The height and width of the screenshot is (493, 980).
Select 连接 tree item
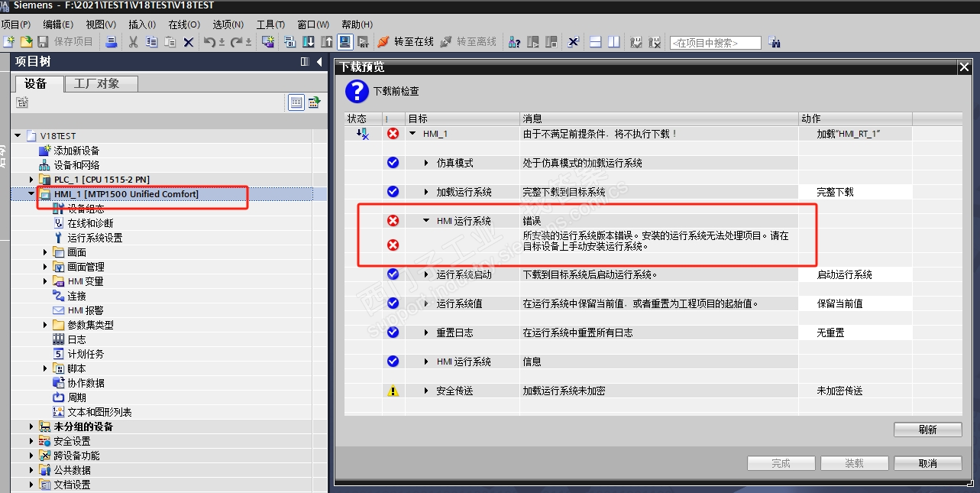pyautogui.click(x=76, y=296)
